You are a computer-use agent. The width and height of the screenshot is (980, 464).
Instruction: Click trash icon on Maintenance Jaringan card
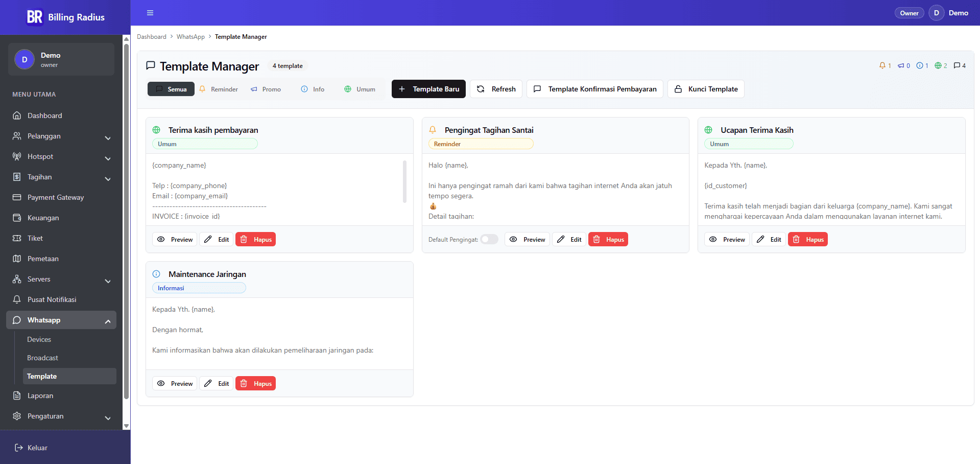pyautogui.click(x=244, y=383)
